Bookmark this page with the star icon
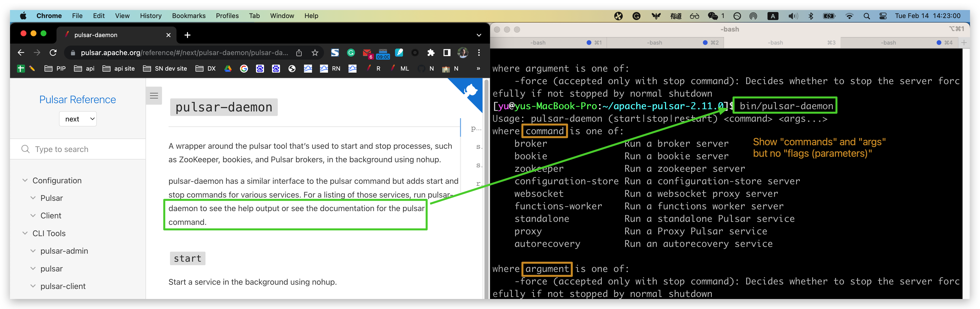The height and width of the screenshot is (309, 980). [315, 53]
